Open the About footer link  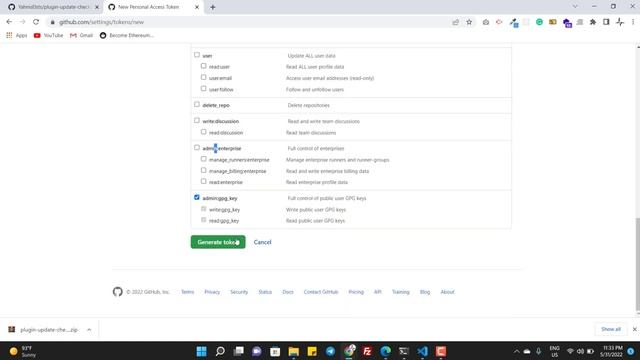click(447, 292)
